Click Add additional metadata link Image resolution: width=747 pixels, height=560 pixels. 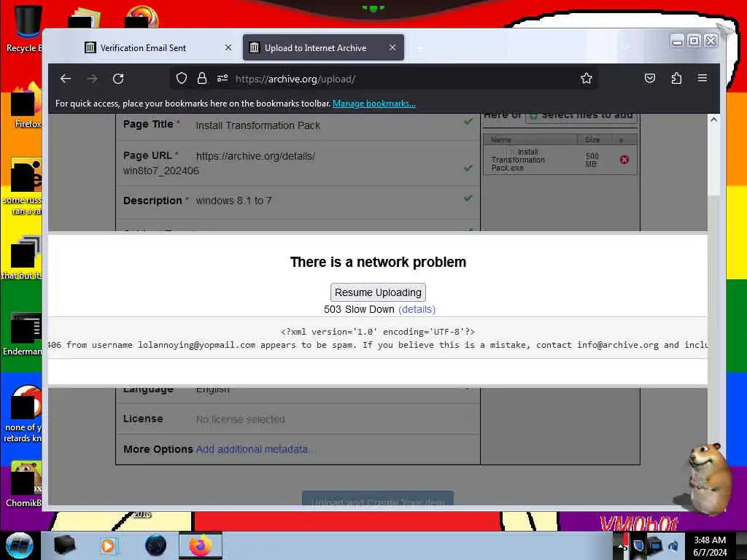coord(255,449)
